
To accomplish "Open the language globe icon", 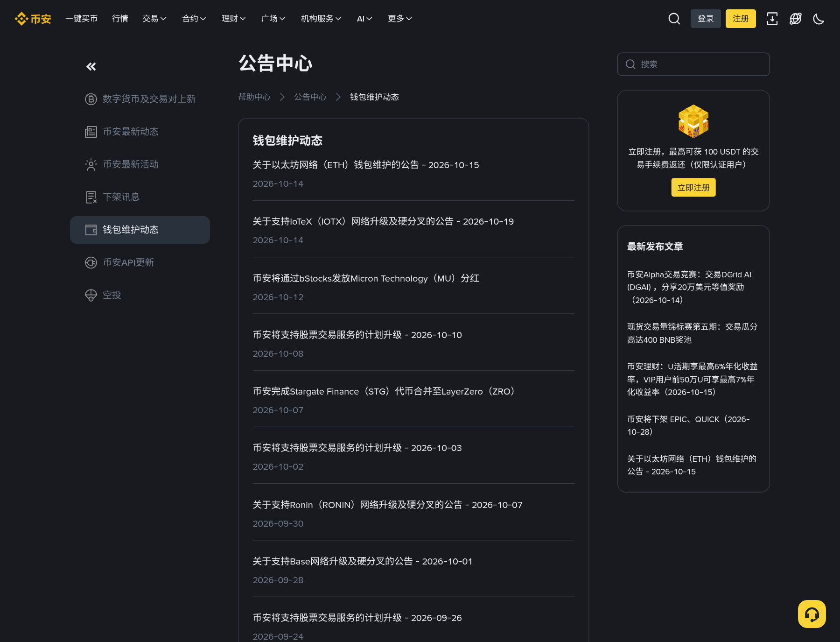I will pos(796,19).
